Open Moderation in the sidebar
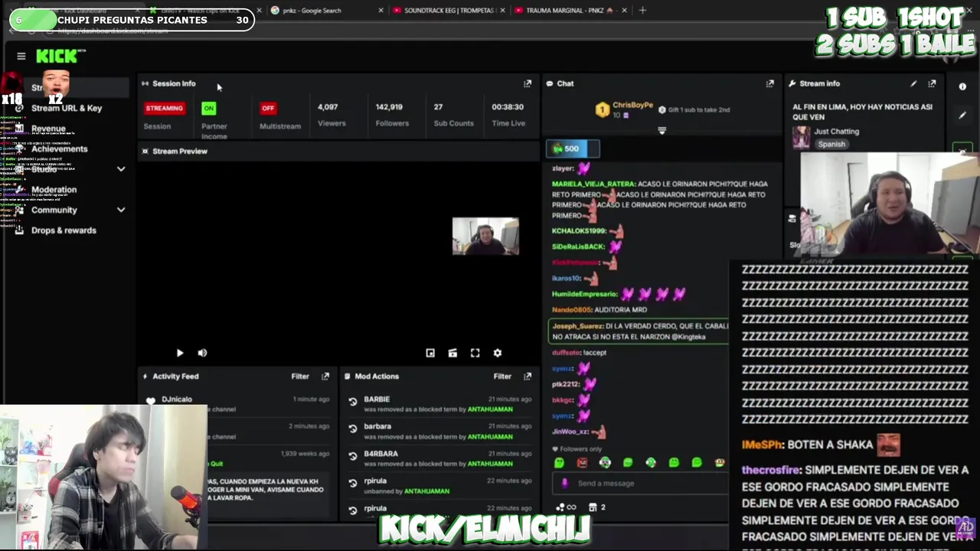Screen dimensions: 980x551 [54, 189]
